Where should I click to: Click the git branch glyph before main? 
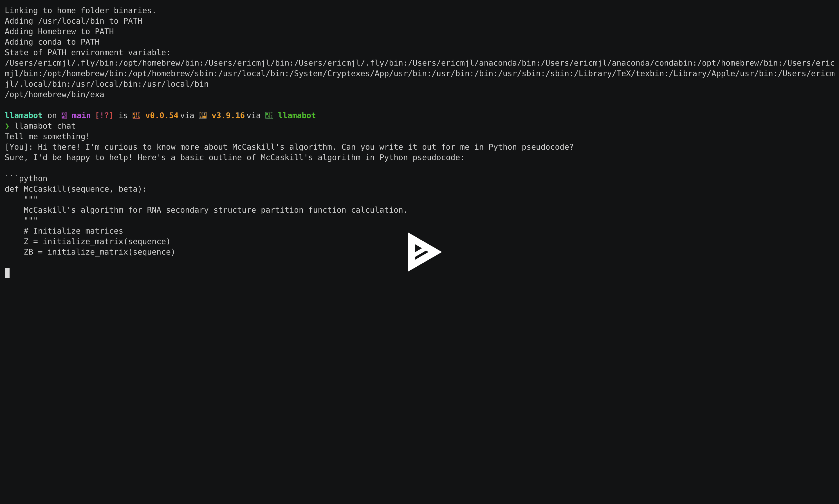pyautogui.click(x=64, y=116)
